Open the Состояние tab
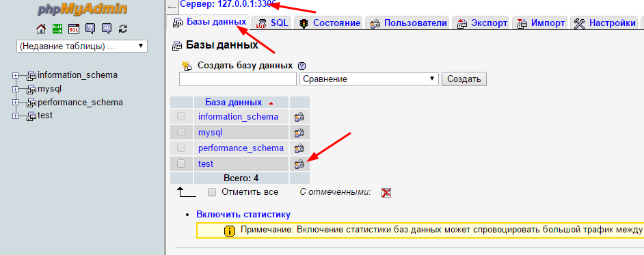The image size is (644, 255). pos(329,23)
